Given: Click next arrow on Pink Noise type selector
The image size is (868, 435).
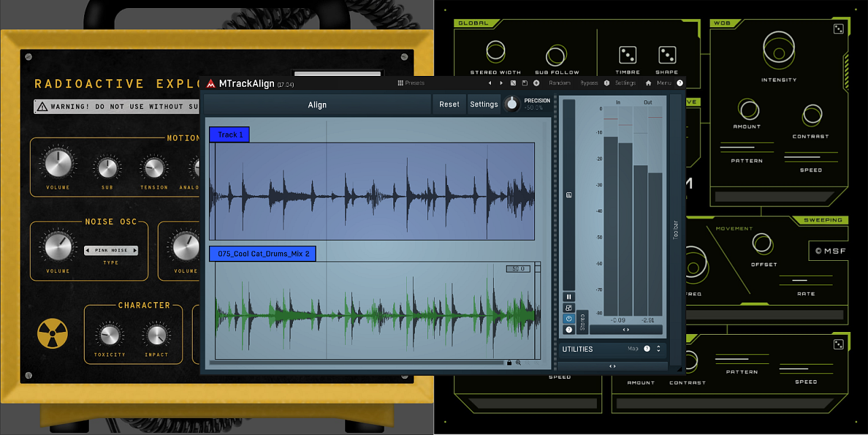Looking at the screenshot, I should coord(134,251).
